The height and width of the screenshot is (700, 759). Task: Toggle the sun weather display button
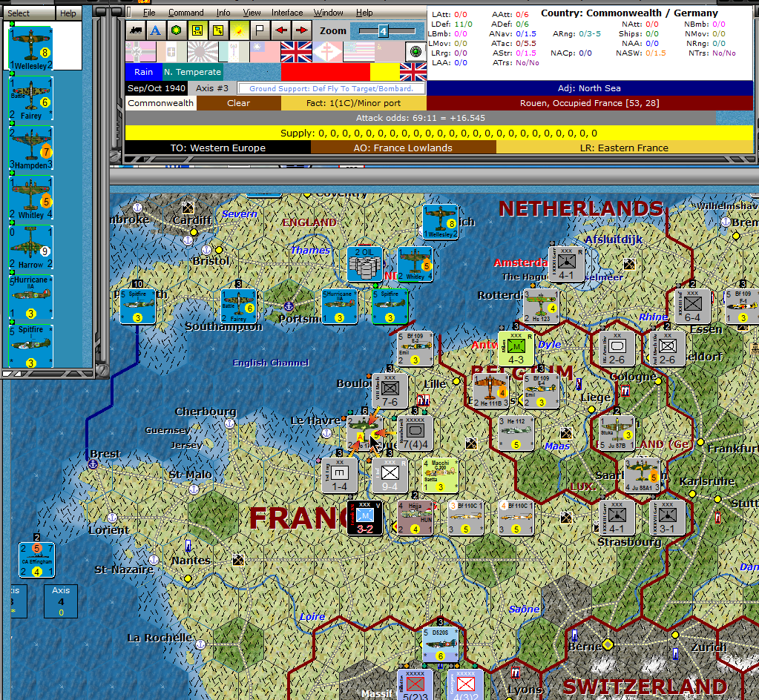[239, 30]
